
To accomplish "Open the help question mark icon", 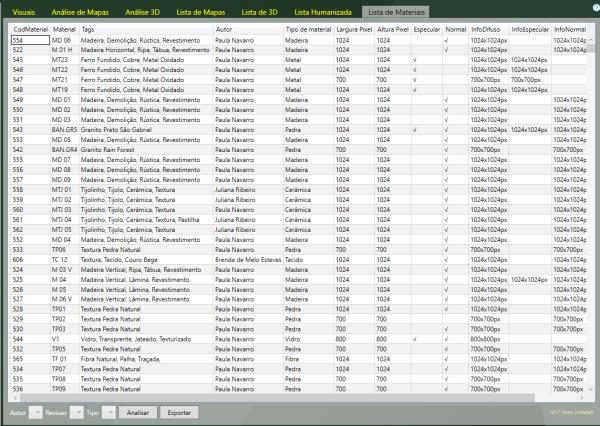I will 594,10.
